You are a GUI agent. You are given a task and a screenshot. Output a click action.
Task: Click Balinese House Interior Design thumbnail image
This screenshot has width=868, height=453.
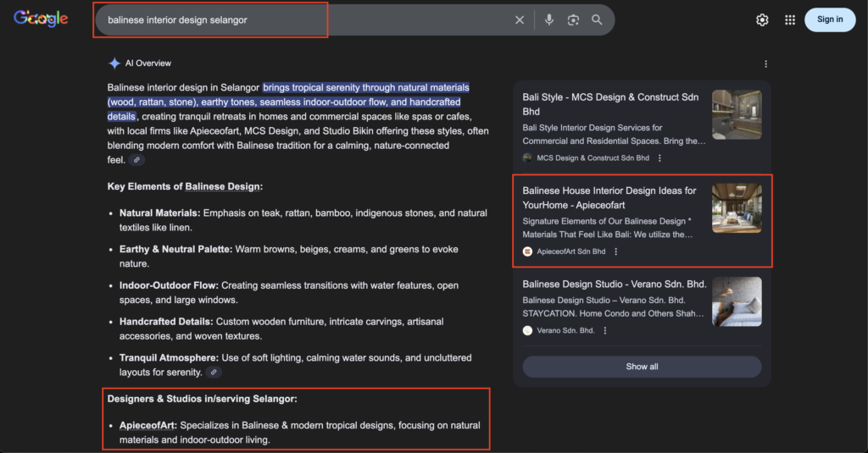coord(737,208)
